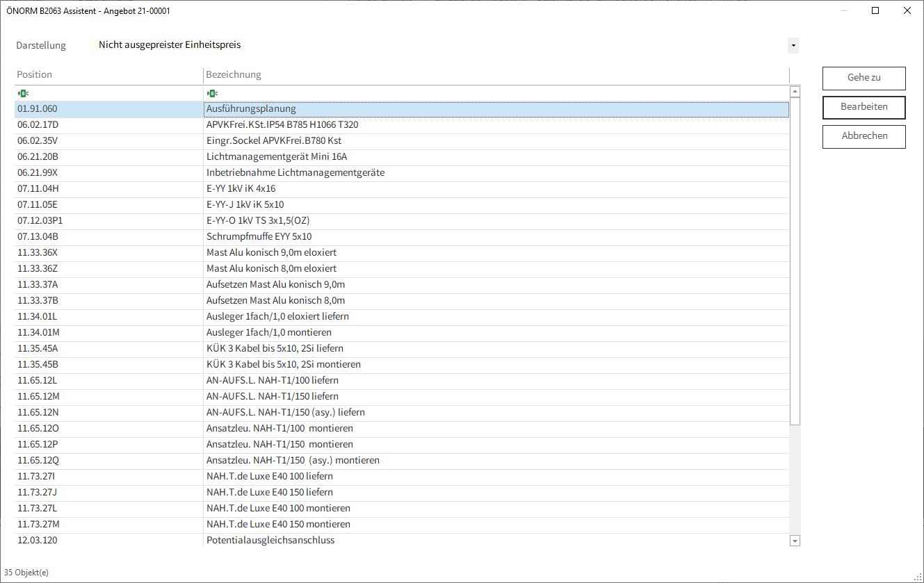Maximize the ÖNORM B2063 Assistent window

pyautogui.click(x=875, y=10)
